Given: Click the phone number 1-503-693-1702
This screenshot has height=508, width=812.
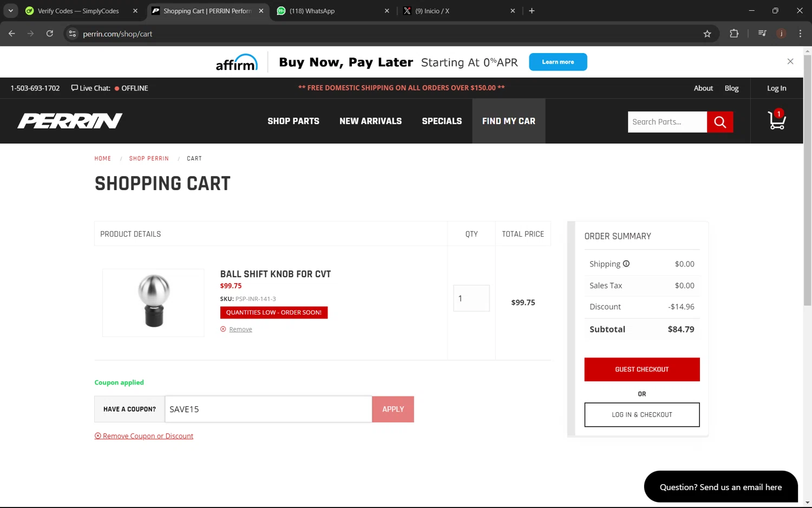Looking at the screenshot, I should point(35,88).
